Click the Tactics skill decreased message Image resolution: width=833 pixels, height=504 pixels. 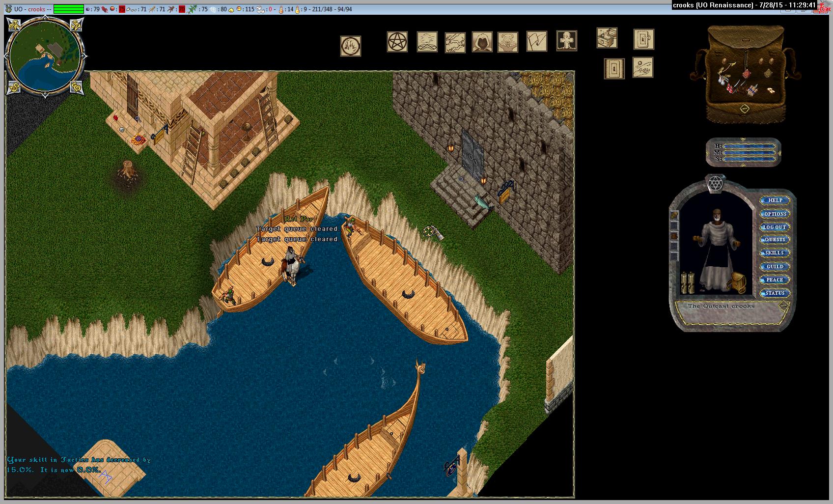[79, 465]
